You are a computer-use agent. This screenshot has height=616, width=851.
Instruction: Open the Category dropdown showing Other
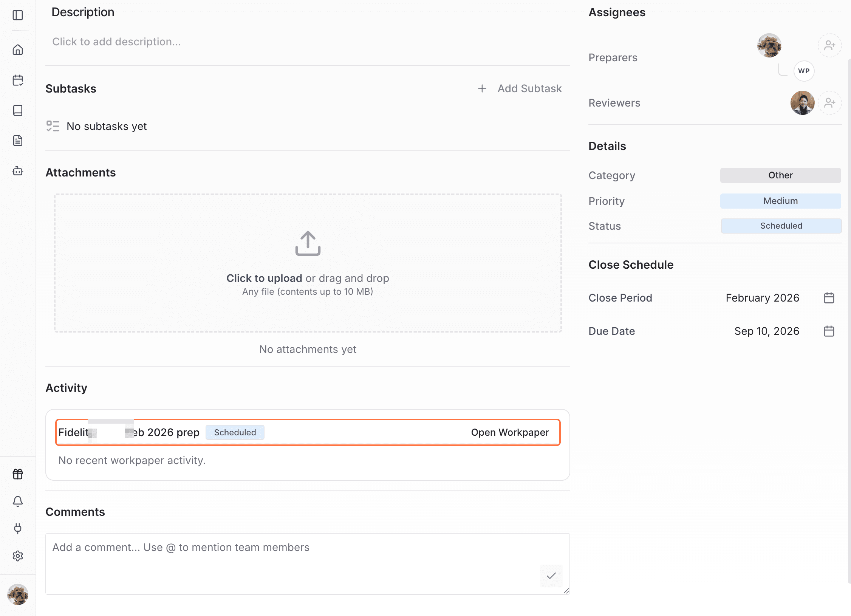pyautogui.click(x=781, y=175)
